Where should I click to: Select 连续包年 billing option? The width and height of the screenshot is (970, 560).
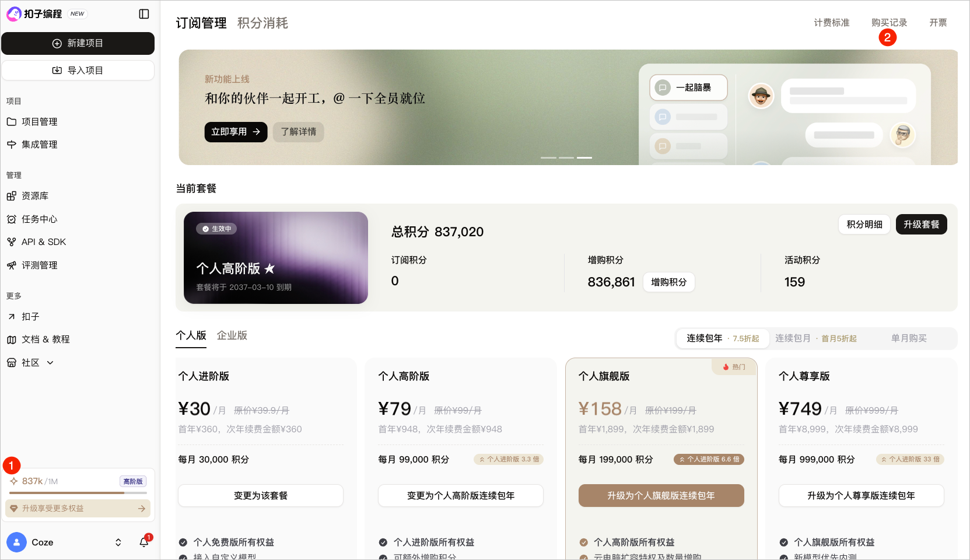[723, 338]
